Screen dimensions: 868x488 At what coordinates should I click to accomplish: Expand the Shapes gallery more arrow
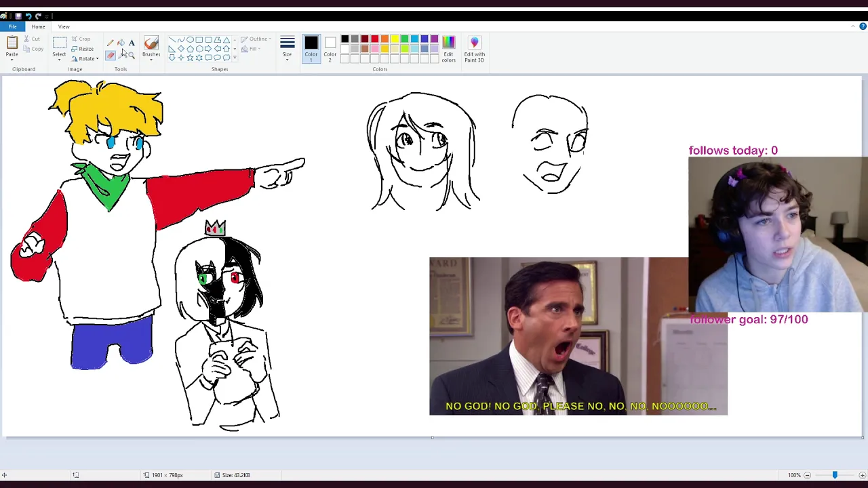pyautogui.click(x=235, y=58)
